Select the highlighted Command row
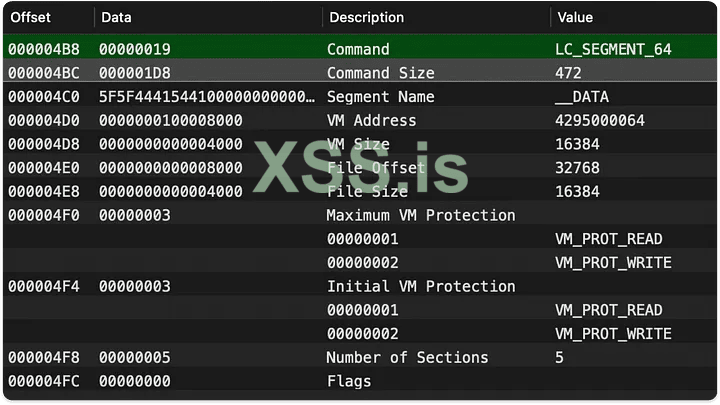The image size is (720, 405). pos(358,49)
